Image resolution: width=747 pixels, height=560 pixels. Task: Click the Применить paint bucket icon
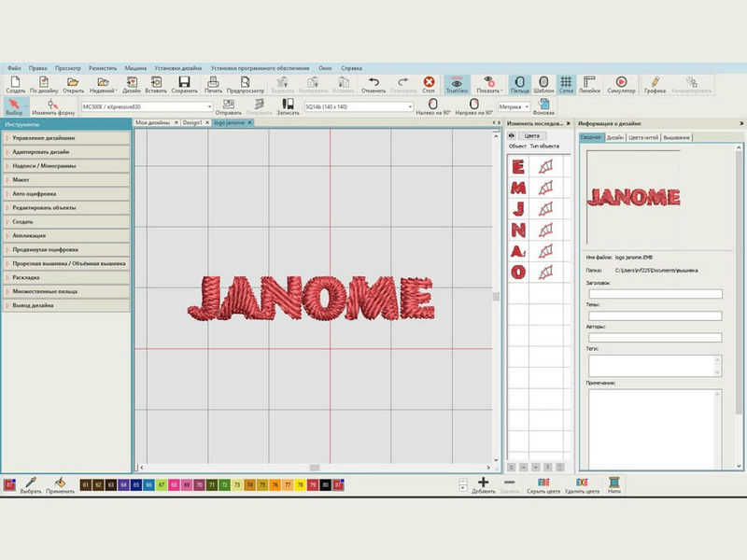[60, 485]
